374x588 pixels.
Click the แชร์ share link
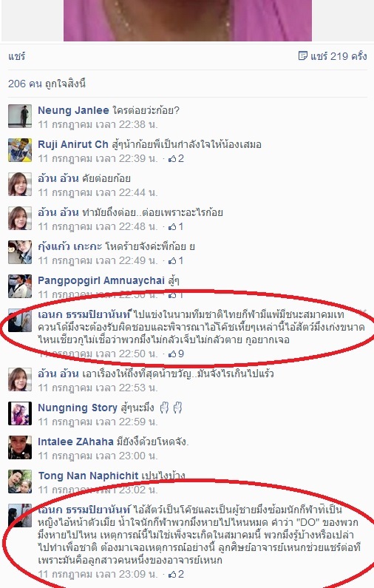click(16, 57)
